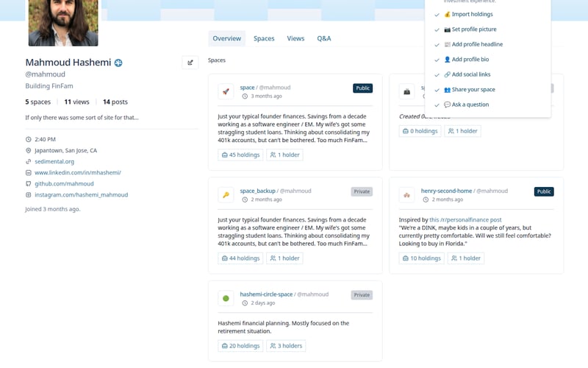Click the 'Joined 3 months ago.' text
588x368 pixels.
coord(53,209)
